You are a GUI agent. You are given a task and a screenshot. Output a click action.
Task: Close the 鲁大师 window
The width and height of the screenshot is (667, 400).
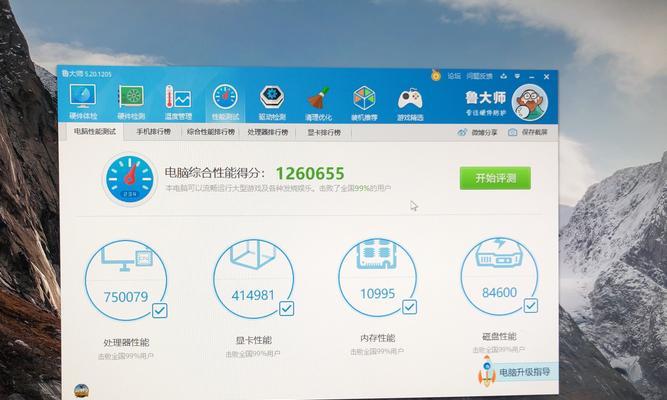pos(547,77)
